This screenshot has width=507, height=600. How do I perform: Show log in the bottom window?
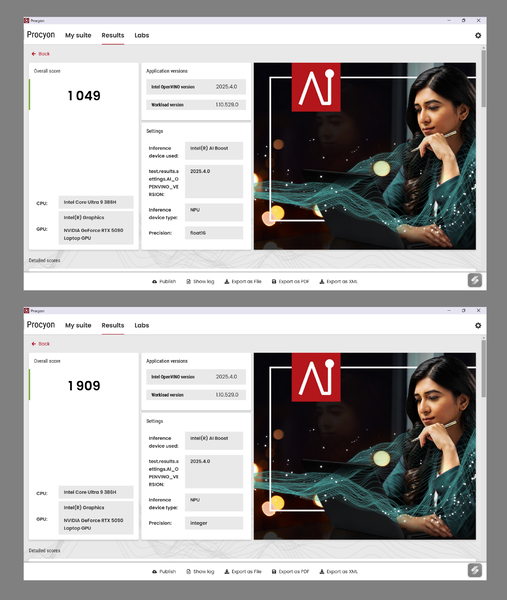click(x=200, y=571)
